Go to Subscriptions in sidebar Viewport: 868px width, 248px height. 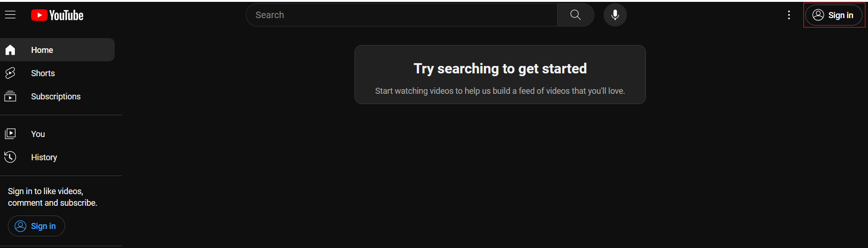click(x=57, y=96)
